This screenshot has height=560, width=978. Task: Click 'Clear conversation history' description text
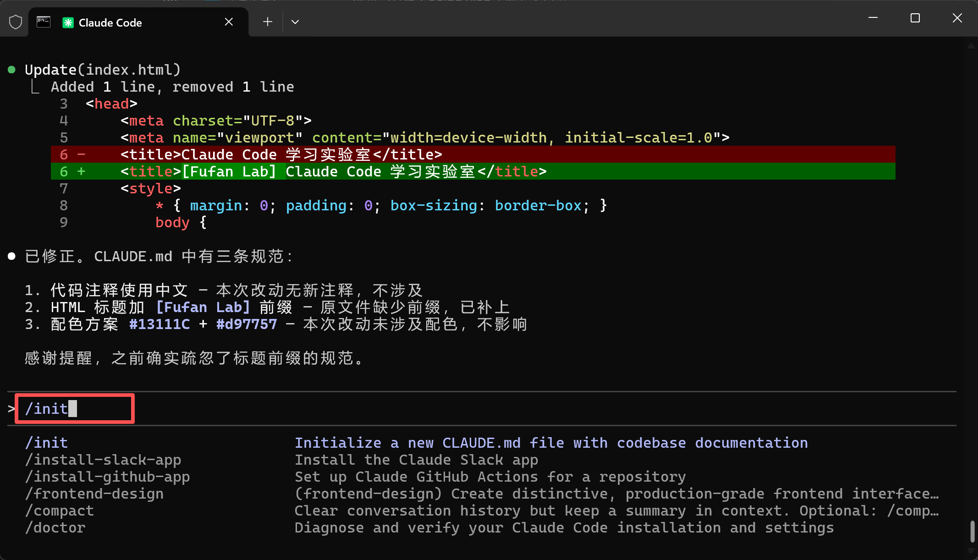617,511
